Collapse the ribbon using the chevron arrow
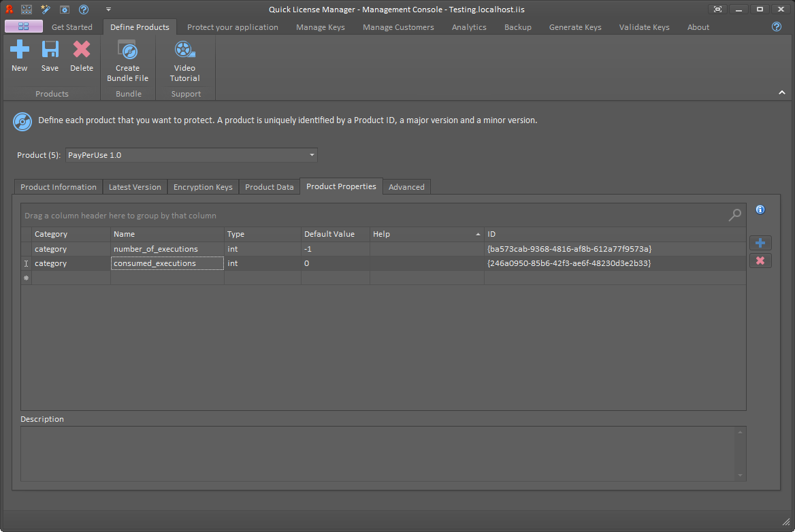This screenshot has height=532, width=795. tap(781, 92)
